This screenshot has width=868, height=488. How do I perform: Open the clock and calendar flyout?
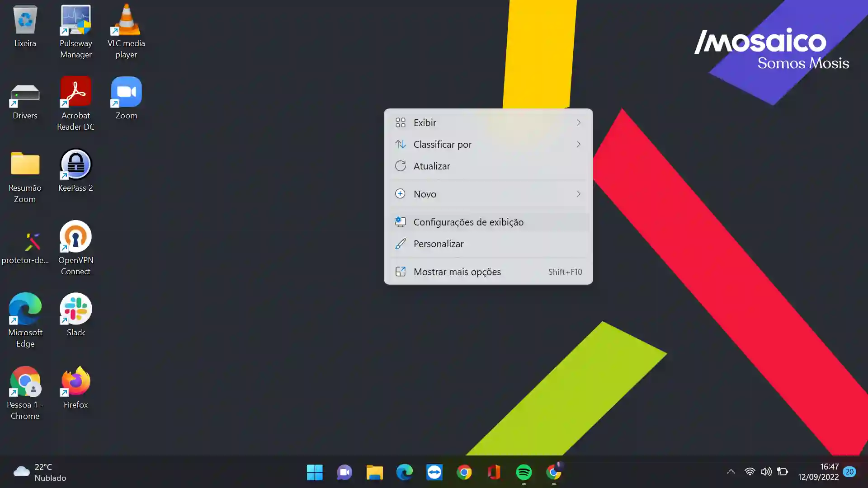[x=818, y=472]
